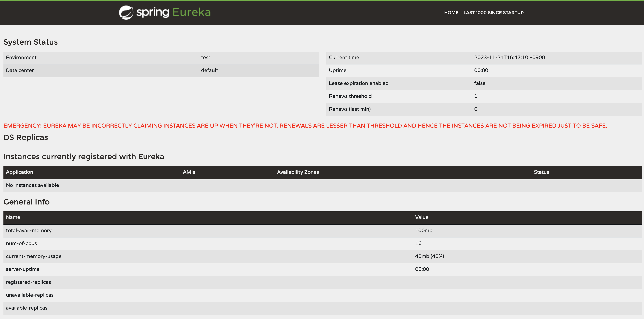Click the Data center label cell

(x=20, y=70)
